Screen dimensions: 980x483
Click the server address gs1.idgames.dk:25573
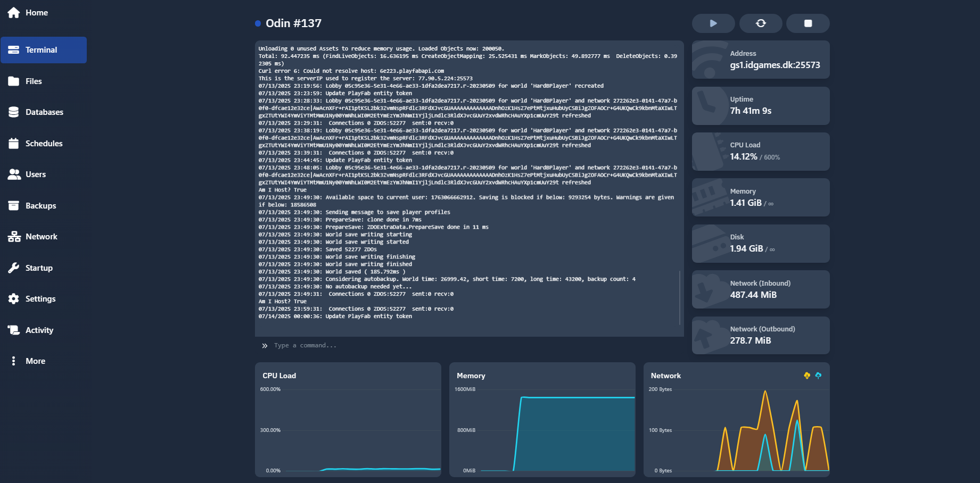[775, 65]
